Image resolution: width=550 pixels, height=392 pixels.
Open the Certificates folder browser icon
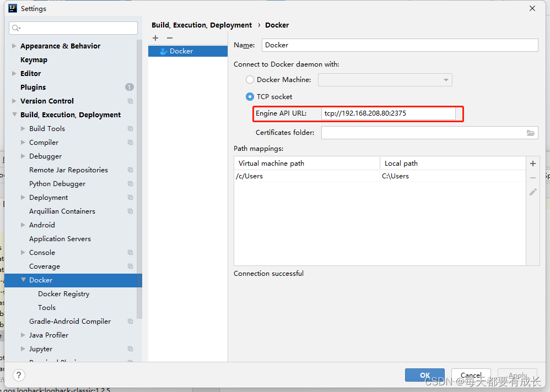[531, 133]
